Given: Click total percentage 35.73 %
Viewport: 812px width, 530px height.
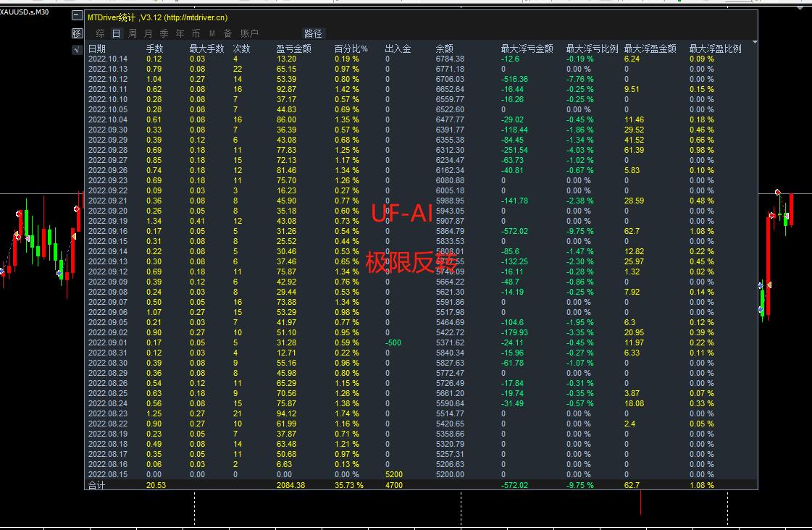Looking at the screenshot, I should (349, 486).
